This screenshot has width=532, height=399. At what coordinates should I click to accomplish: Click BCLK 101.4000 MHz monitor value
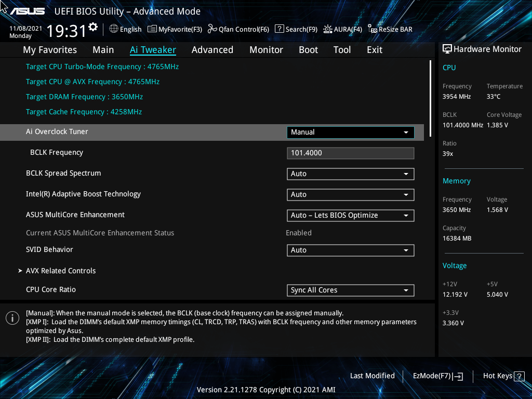463,125
